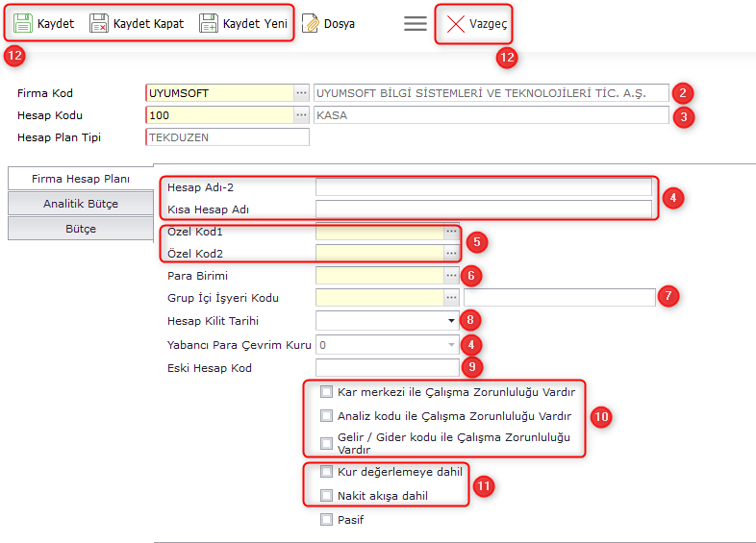756x543 pixels.
Task: Open the Dosya file attachment icon
Action: click(310, 23)
